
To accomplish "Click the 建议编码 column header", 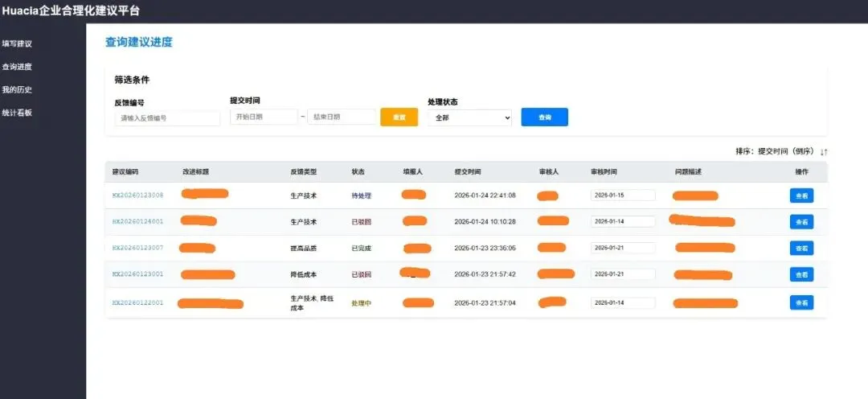I will coord(125,172).
